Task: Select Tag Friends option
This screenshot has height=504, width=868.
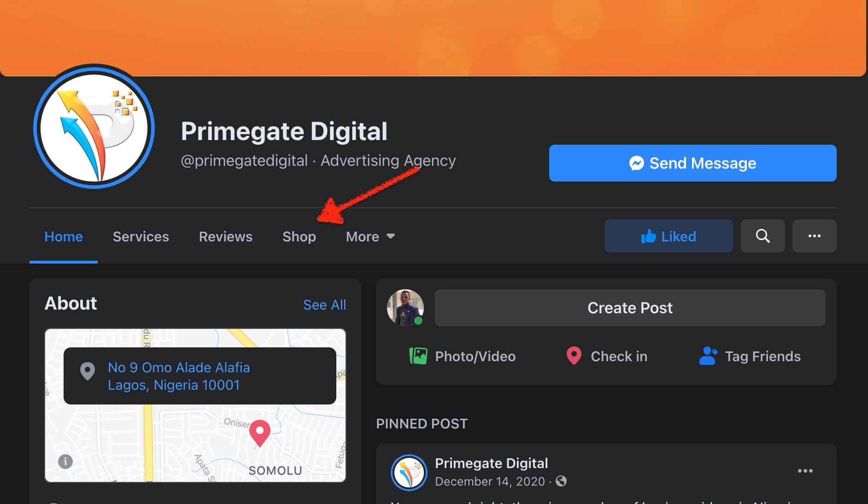Action: coord(750,356)
